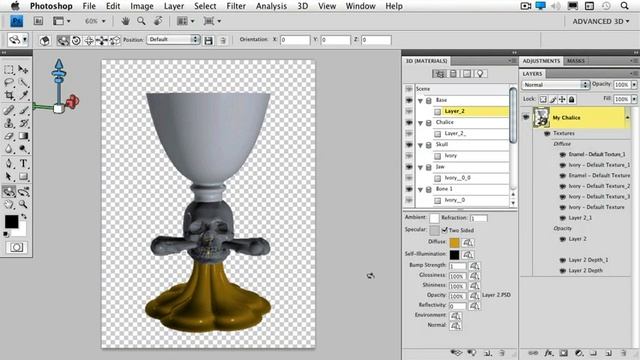Select the Move tool
The image size is (640, 360).
[x=23, y=70]
